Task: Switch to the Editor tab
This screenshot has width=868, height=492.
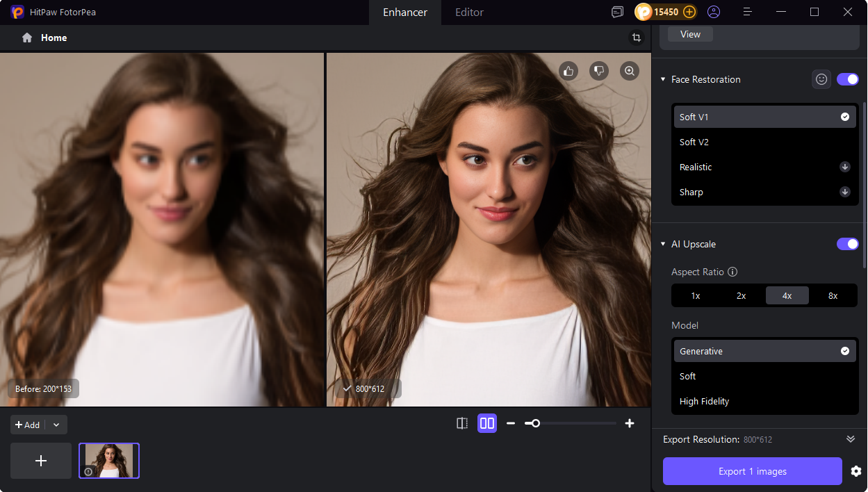Action: (x=469, y=12)
